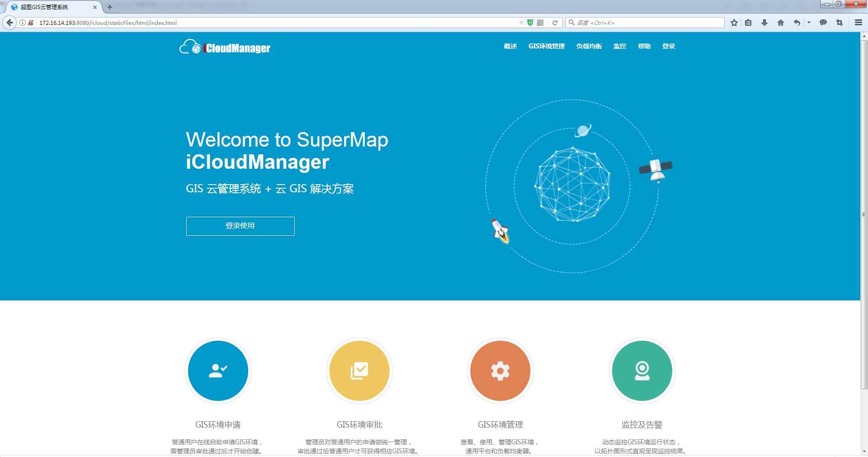Click the vertical scrollbar thumb
The image size is (868, 457).
click(x=864, y=214)
